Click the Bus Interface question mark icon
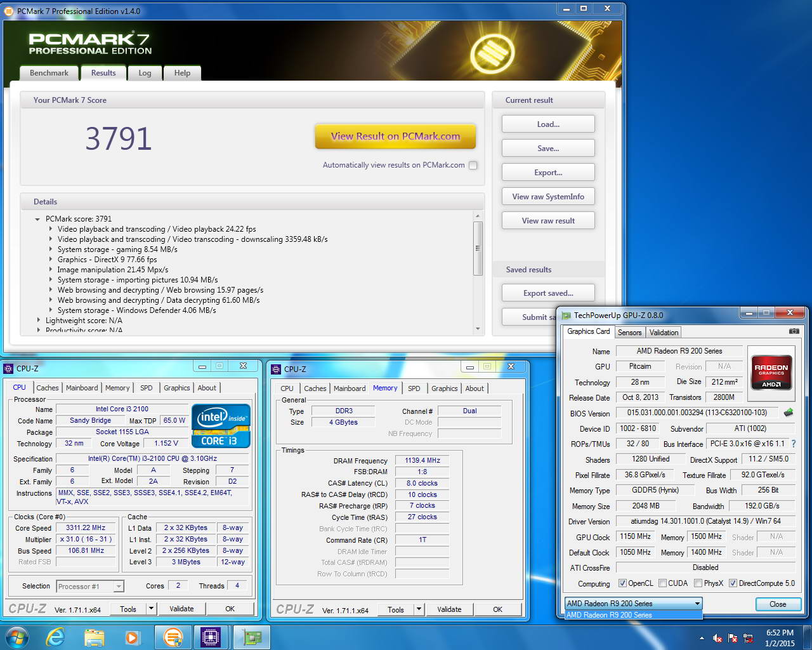The width and height of the screenshot is (812, 650). [794, 444]
